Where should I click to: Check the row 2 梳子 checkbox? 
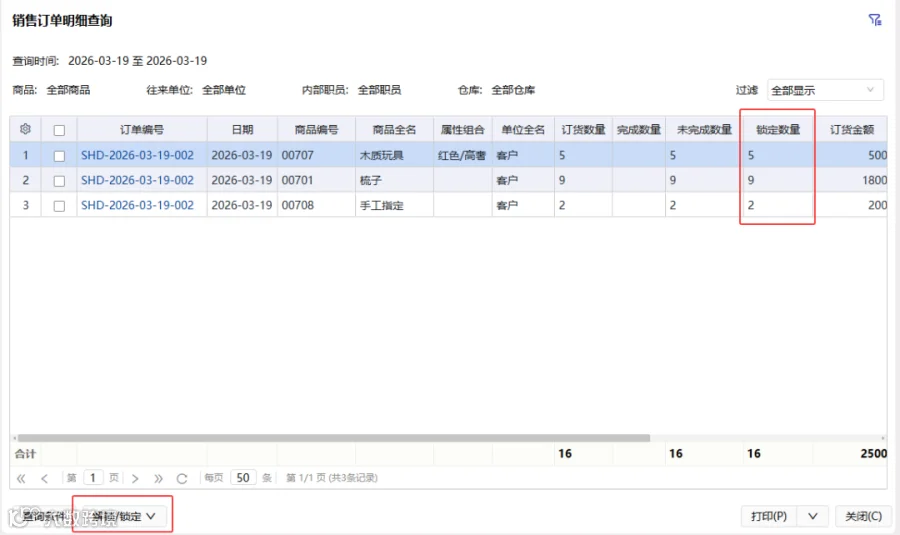(x=59, y=181)
